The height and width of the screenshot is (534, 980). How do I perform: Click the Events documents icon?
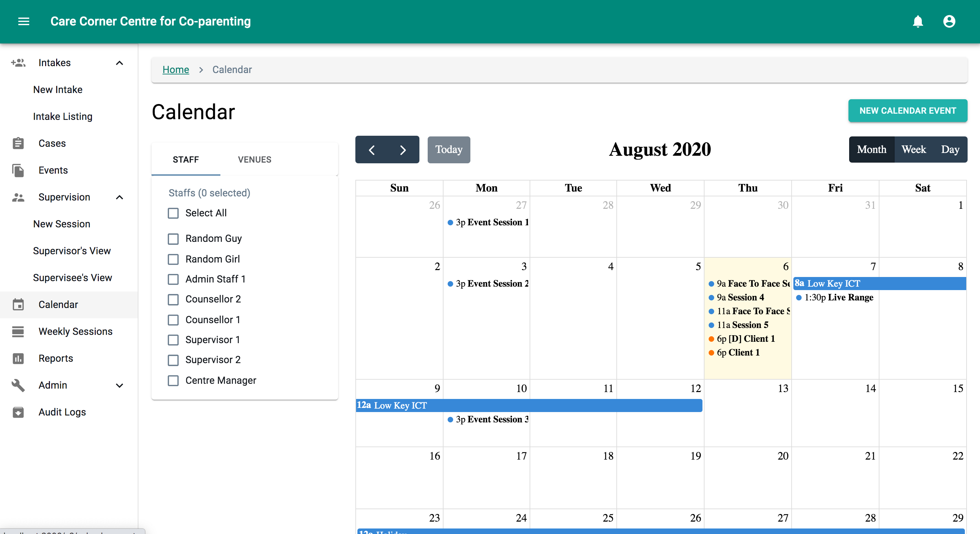pyautogui.click(x=18, y=170)
